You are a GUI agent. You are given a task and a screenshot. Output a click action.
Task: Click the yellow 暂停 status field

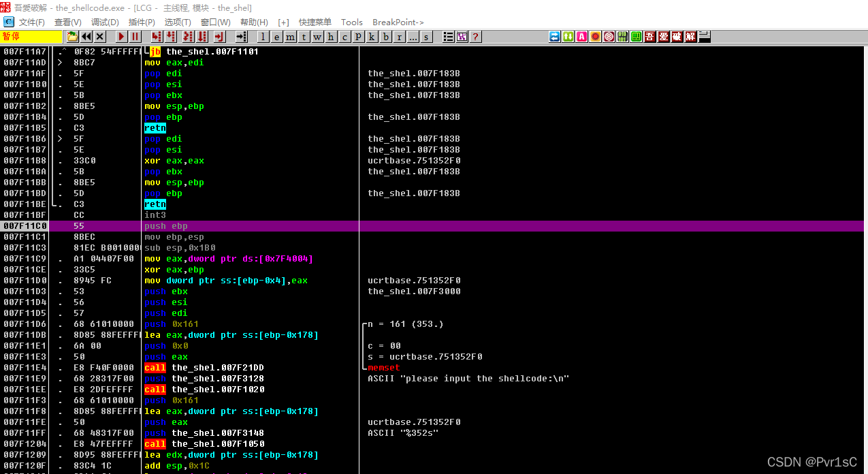coord(31,37)
